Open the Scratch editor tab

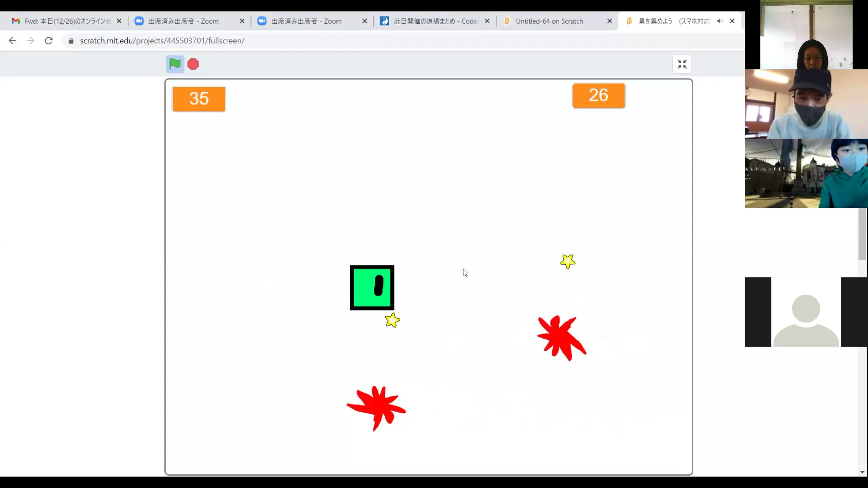[x=549, y=21]
